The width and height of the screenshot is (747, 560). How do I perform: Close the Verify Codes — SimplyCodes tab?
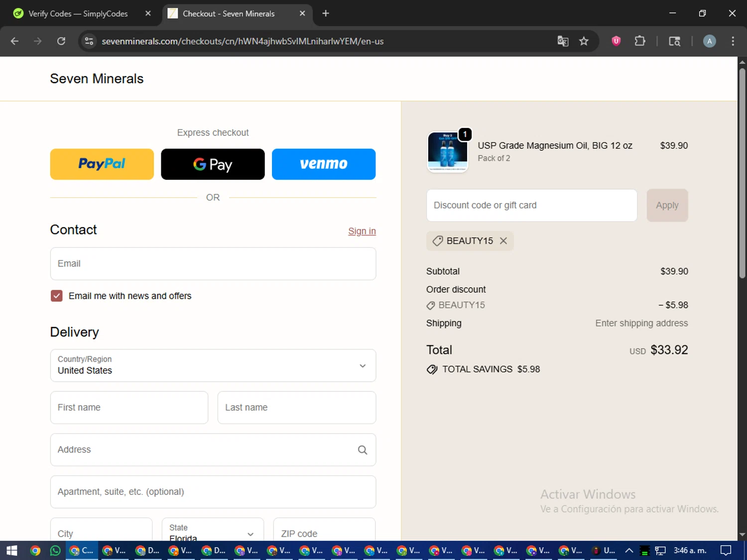148,13
